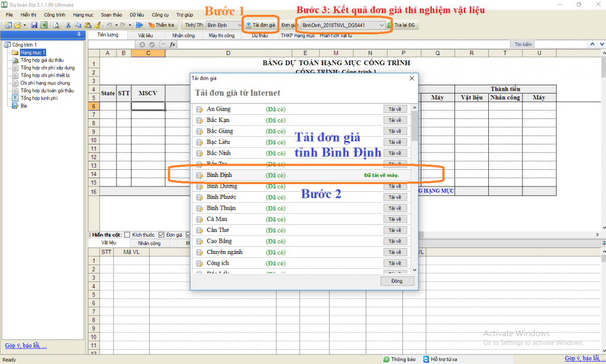Enable the Kích thước checkbox
This screenshot has height=364, width=606.
127,234
